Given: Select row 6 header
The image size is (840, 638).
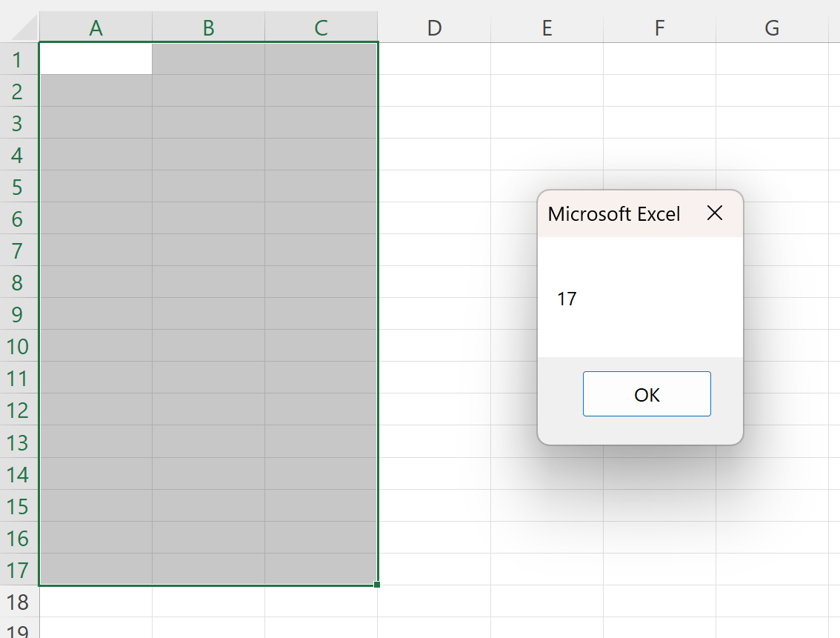Looking at the screenshot, I should pos(19,219).
